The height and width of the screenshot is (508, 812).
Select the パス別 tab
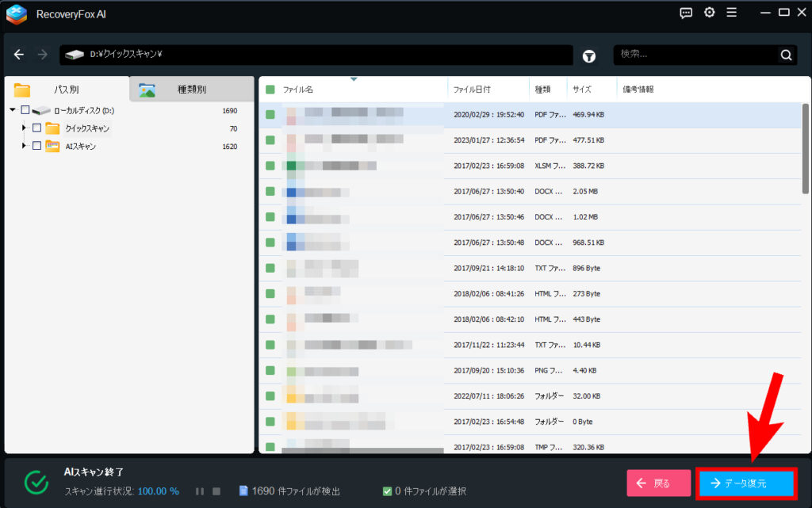(x=66, y=90)
